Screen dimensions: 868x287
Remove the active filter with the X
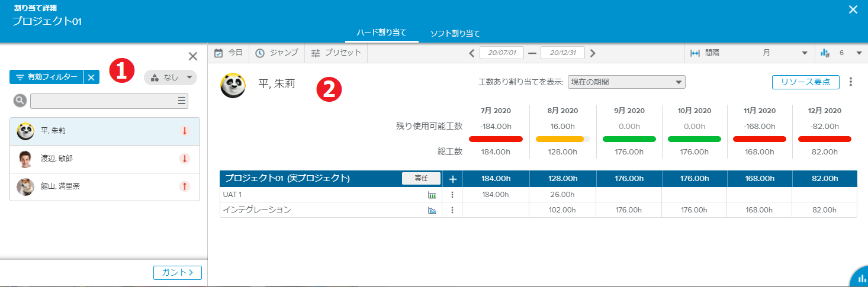pos(91,77)
